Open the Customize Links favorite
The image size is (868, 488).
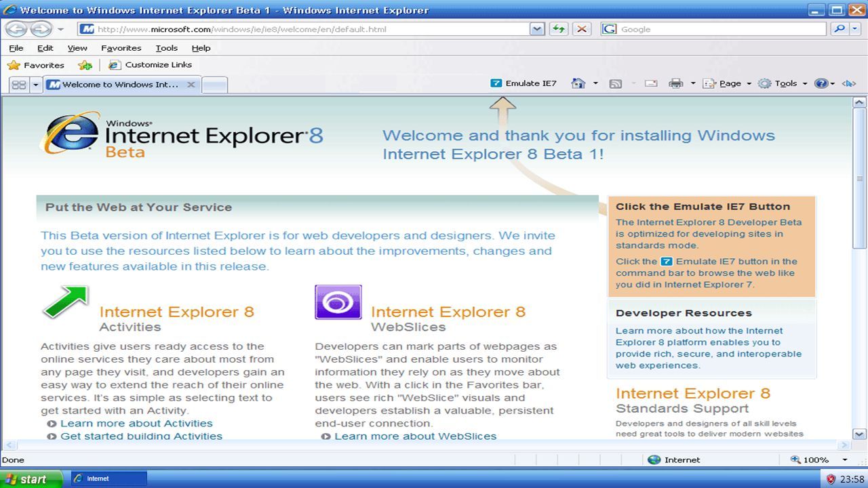[x=150, y=65]
